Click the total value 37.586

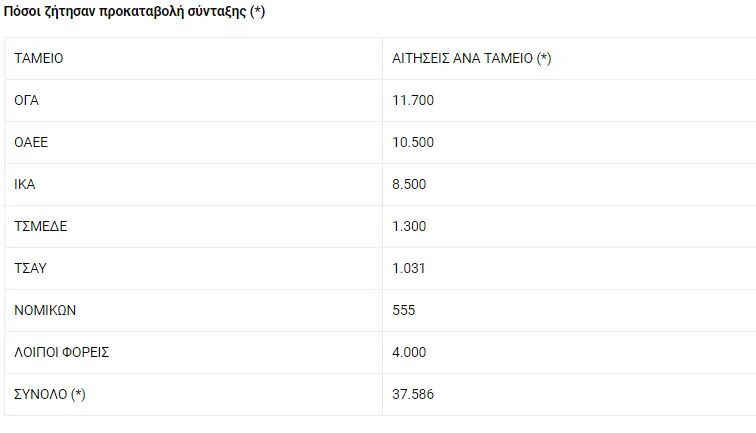[x=413, y=394]
